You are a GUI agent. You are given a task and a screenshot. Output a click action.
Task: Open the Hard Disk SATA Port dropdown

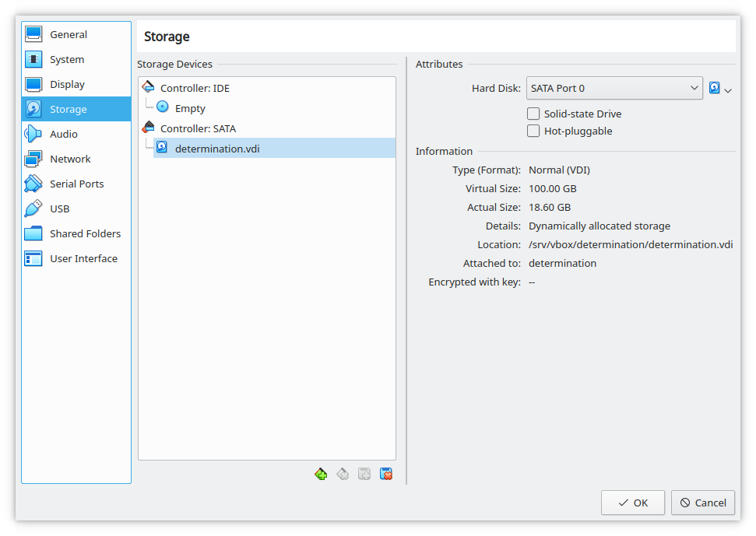[x=614, y=88]
